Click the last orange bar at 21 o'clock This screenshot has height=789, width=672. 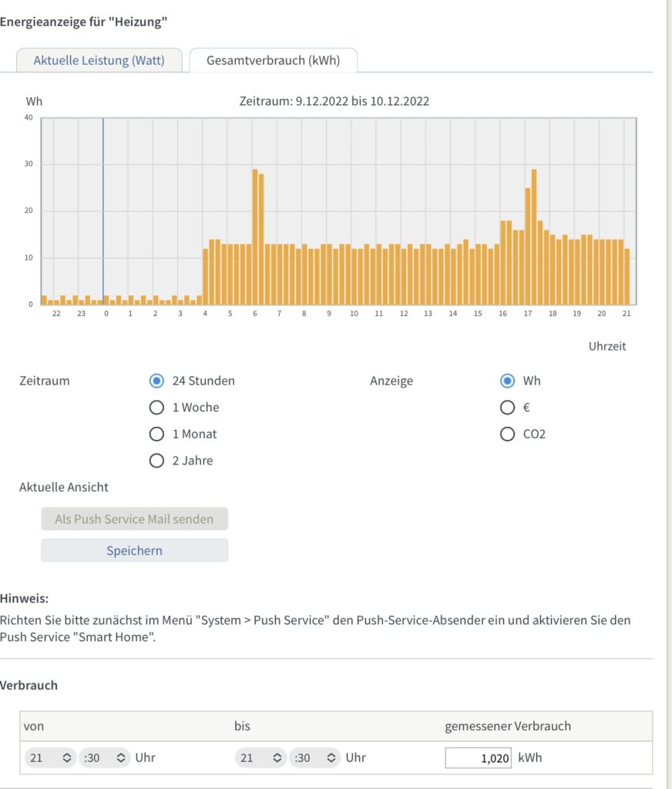627,277
